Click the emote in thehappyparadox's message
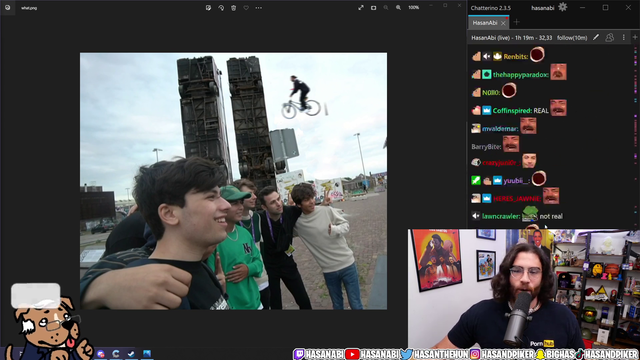This screenshot has height=360, width=640. (558, 72)
